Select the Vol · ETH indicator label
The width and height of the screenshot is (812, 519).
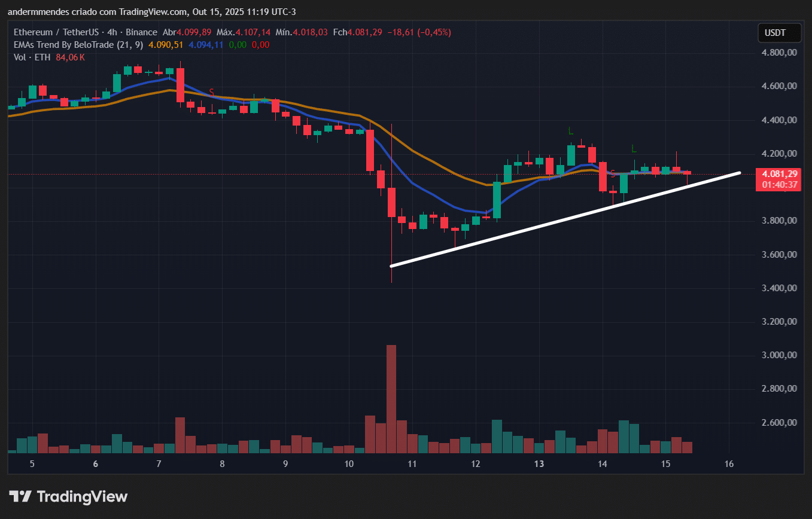30,57
